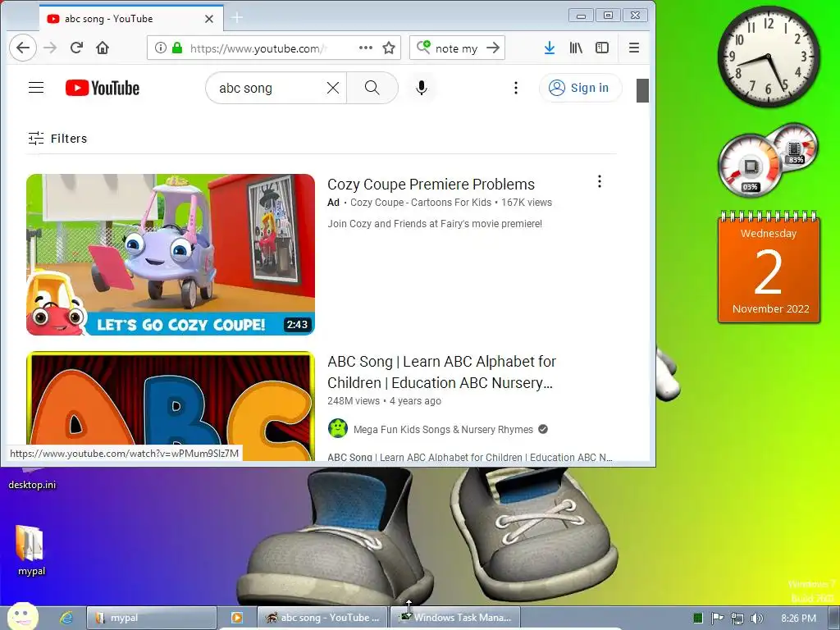Image resolution: width=840 pixels, height=630 pixels.
Task: Switch to abc song - YouTube taskbar button
Action: pos(322,618)
